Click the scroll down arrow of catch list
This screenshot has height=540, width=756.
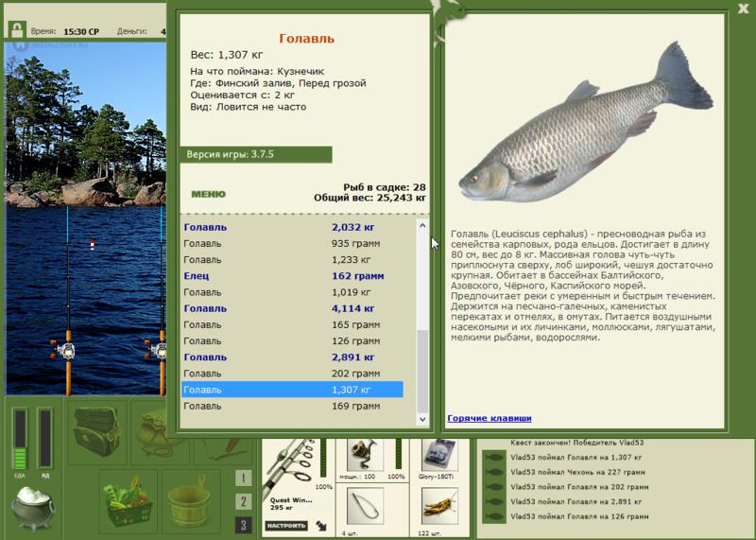tap(422, 419)
